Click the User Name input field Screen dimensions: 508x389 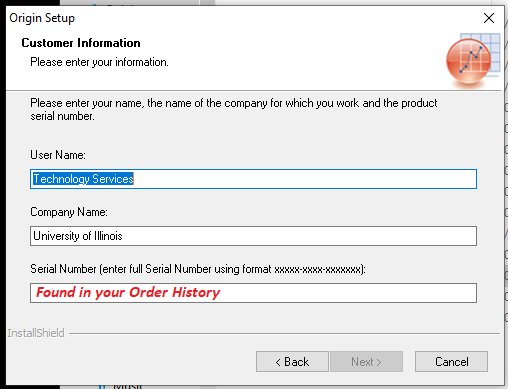click(253, 179)
